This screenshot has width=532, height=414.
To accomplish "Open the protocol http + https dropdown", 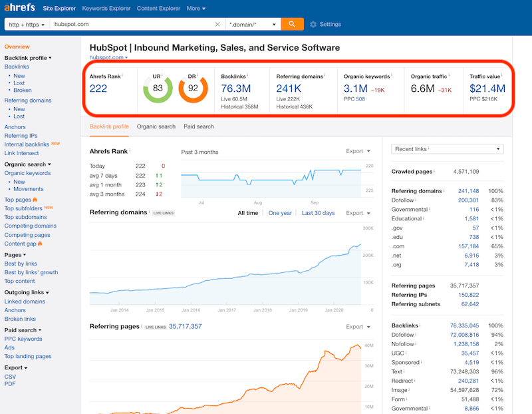I will (x=27, y=25).
